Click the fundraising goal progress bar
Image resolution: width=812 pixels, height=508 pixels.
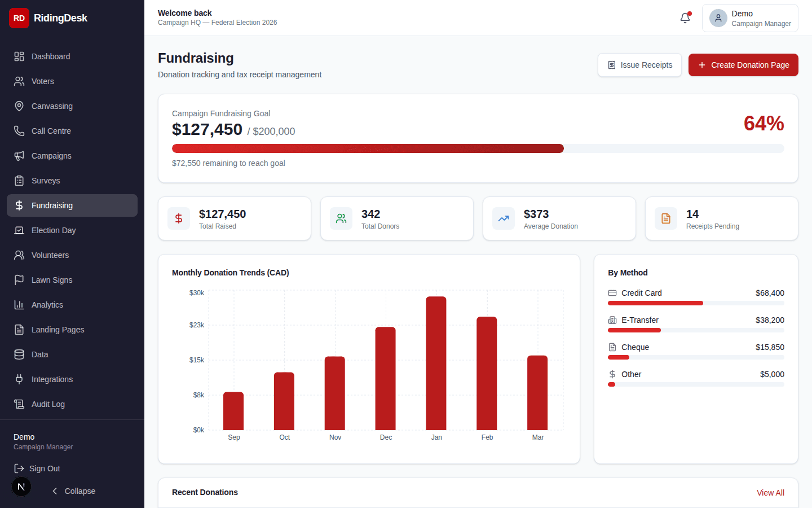point(478,148)
